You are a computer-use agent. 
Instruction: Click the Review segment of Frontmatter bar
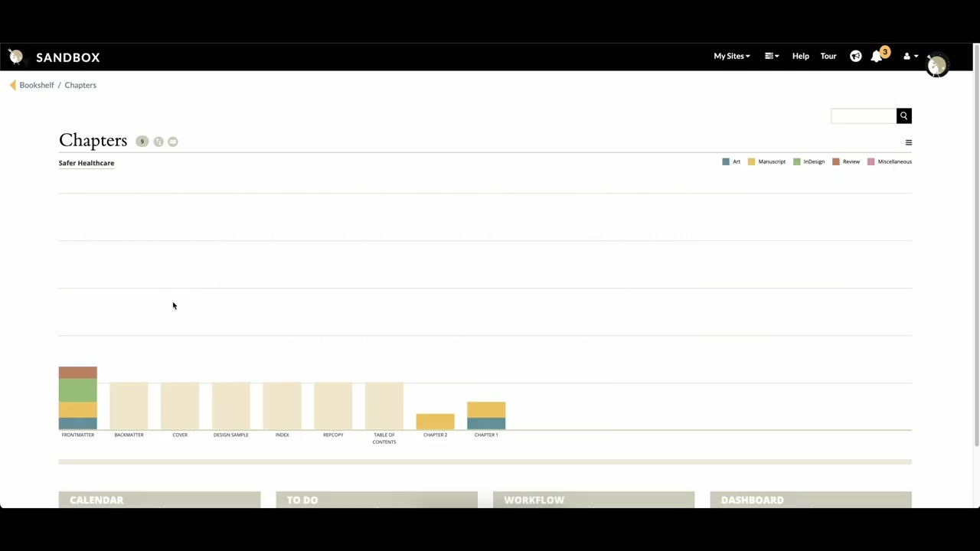(x=78, y=373)
